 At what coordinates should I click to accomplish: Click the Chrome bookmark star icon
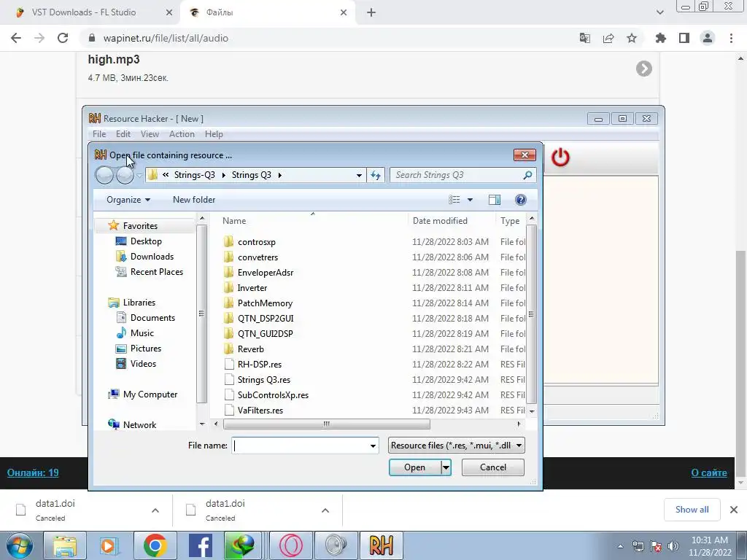[632, 38]
